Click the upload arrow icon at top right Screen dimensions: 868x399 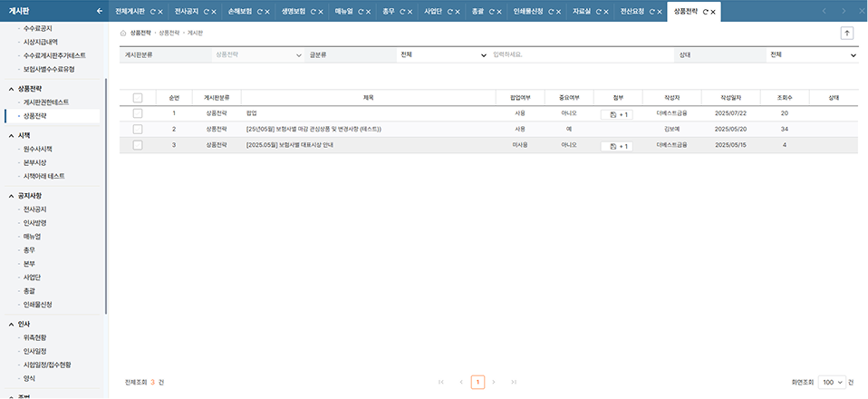pyautogui.click(x=847, y=33)
